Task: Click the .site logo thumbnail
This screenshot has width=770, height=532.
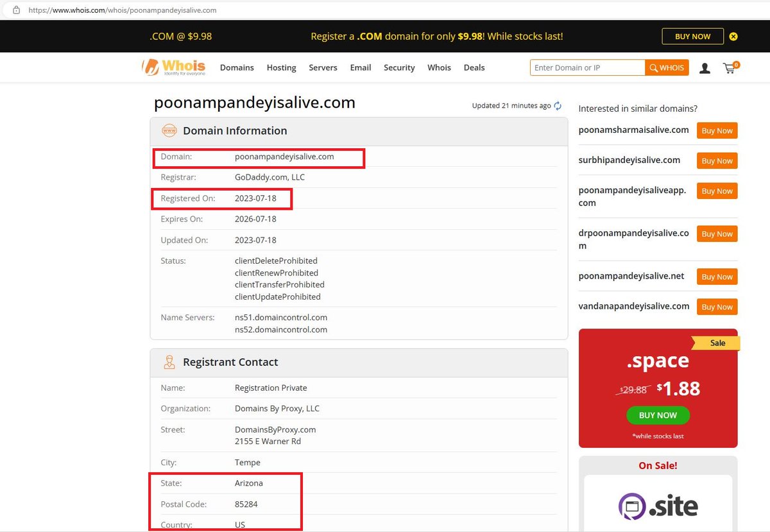Action: coord(658,506)
